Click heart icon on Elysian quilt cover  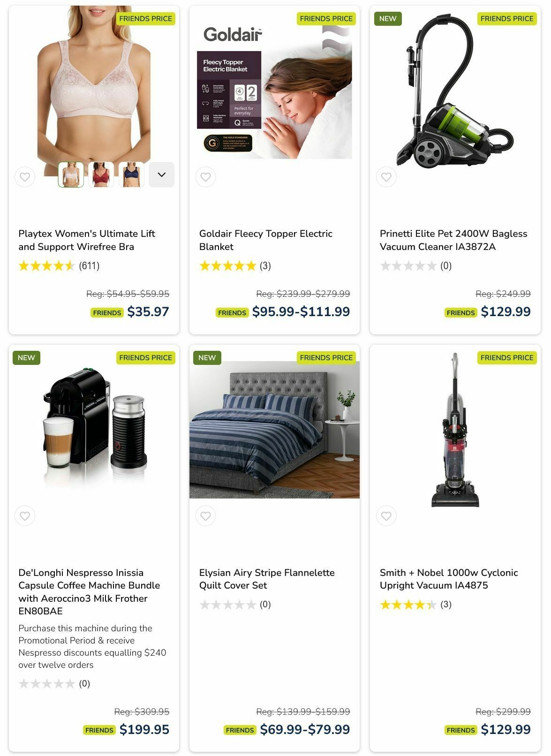(205, 516)
